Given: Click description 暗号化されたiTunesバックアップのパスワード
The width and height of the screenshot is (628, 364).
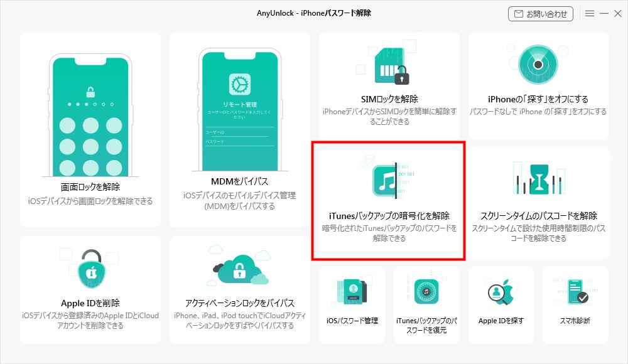Looking at the screenshot, I should coord(389,233).
